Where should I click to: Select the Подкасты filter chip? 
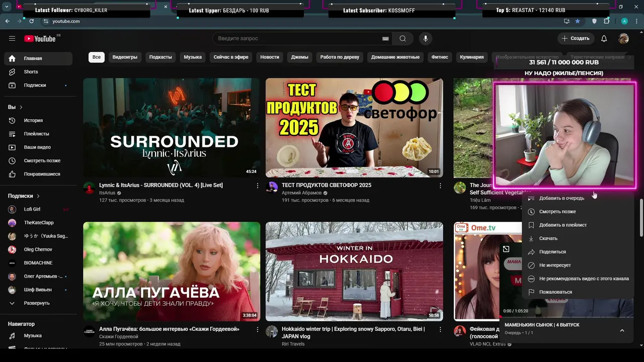coord(160,57)
